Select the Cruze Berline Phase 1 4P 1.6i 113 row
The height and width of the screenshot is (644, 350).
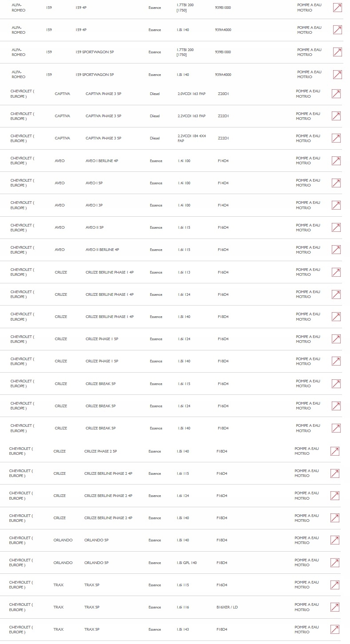[x=171, y=272]
